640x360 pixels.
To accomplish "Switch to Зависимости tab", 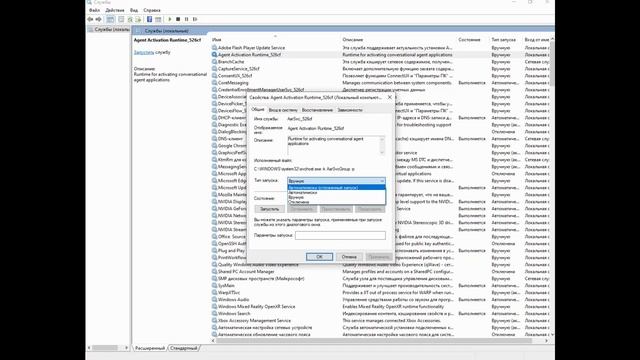I will click(350, 110).
